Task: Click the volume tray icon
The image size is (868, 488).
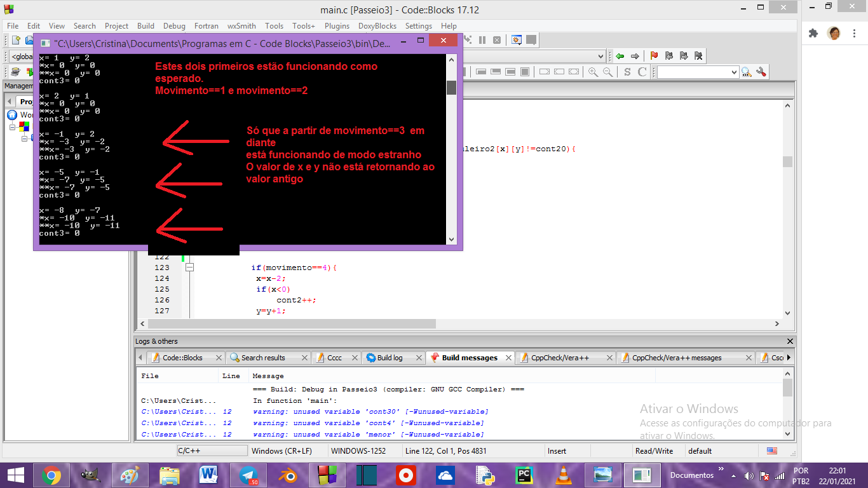Action: click(750, 475)
